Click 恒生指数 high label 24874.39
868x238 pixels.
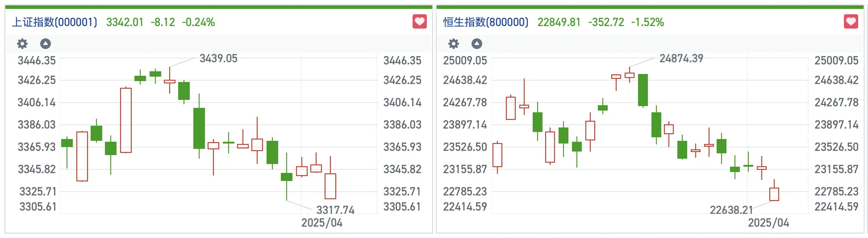681,58
